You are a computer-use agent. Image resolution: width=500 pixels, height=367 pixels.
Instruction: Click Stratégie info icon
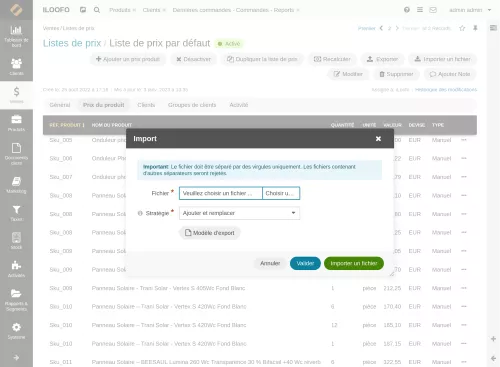[140, 213]
